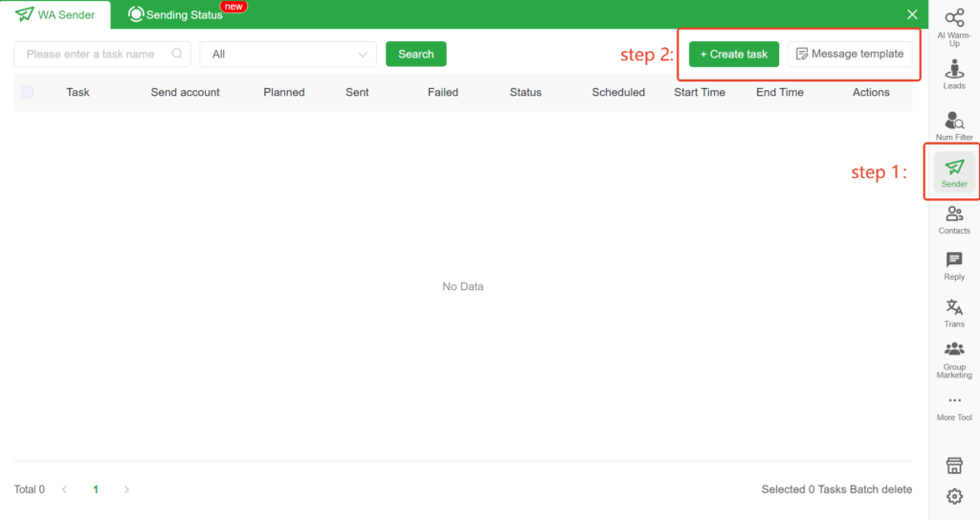Open More Tool ellipsis menu
980x520 pixels.
pos(954,409)
